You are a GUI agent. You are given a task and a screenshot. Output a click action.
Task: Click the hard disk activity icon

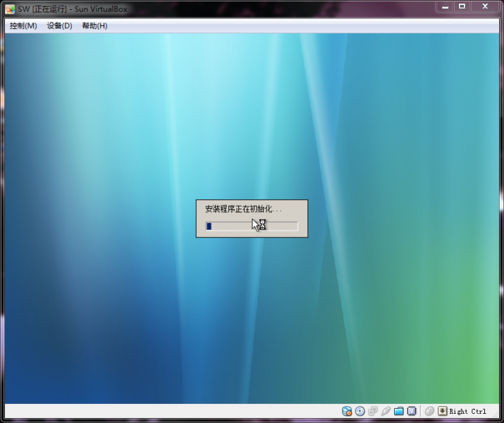tap(347, 411)
